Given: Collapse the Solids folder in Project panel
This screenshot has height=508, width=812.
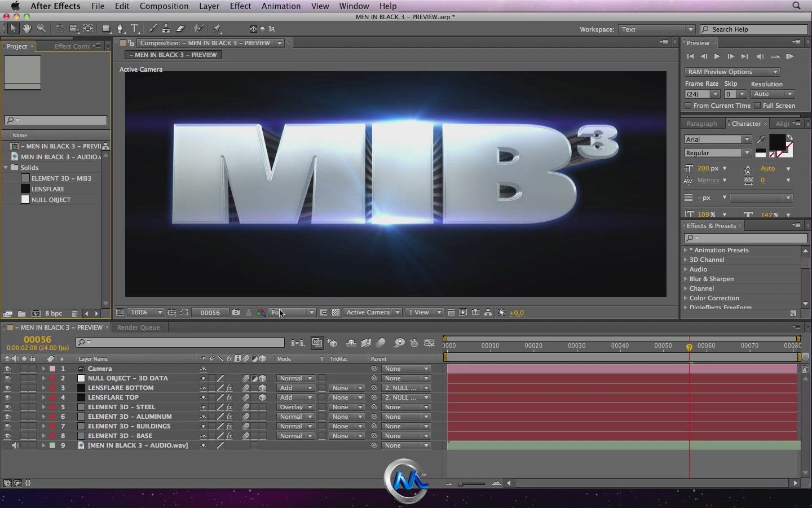Looking at the screenshot, I should [6, 168].
